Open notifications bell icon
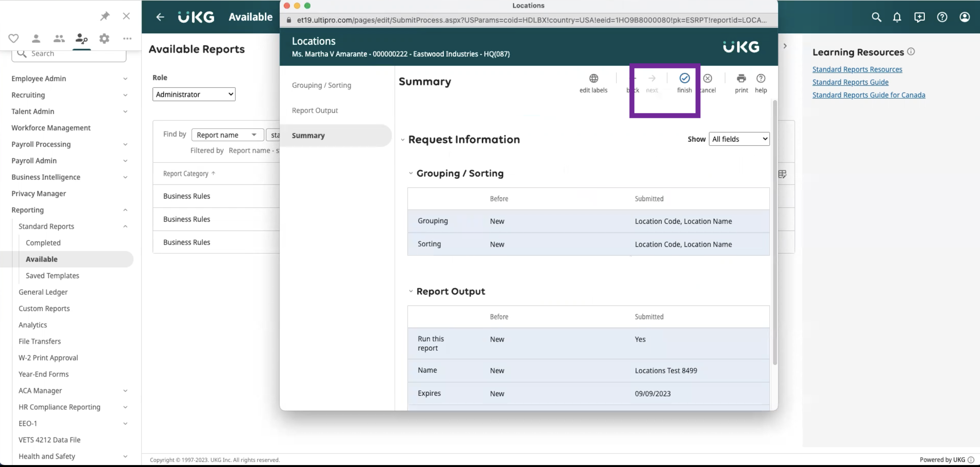980x467 pixels. pos(897,17)
